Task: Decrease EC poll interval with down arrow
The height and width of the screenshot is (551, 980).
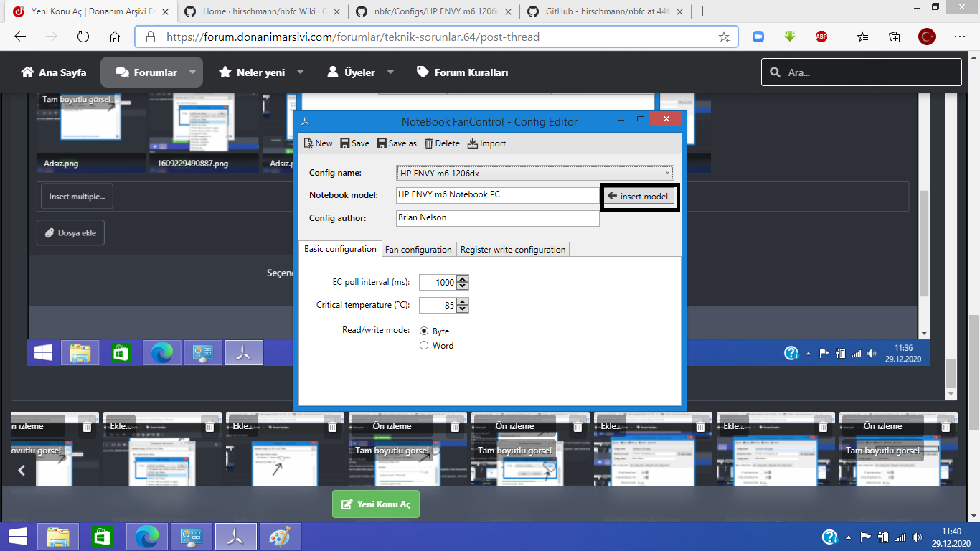Action: click(463, 286)
